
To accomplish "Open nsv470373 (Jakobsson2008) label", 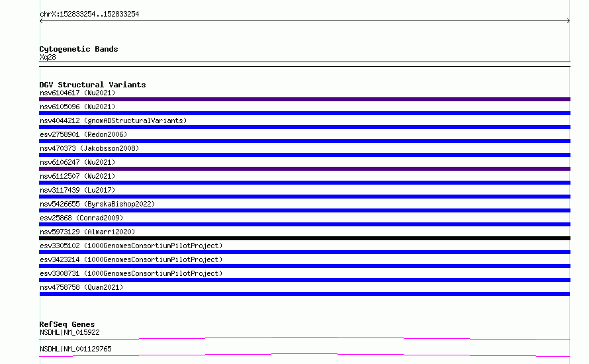I will (x=89, y=148).
